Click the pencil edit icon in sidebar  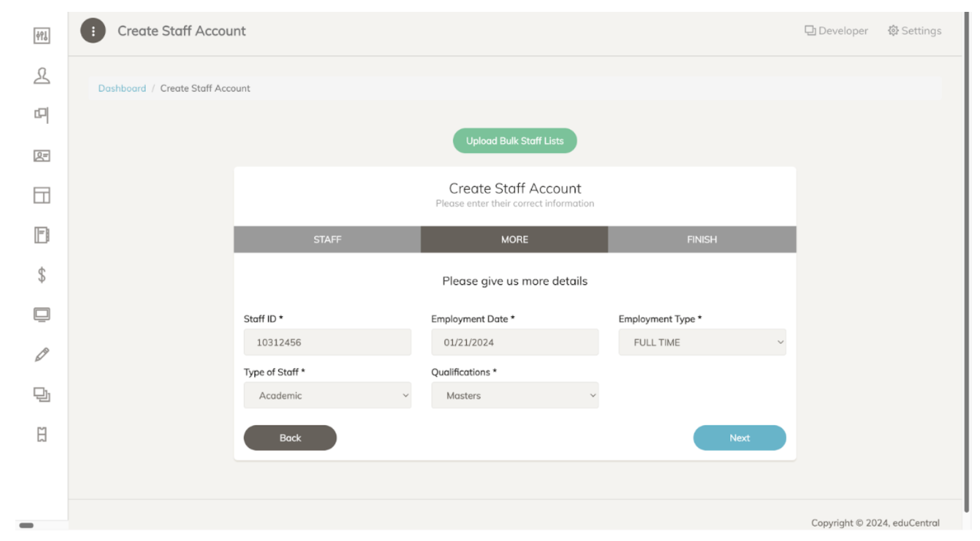42,355
